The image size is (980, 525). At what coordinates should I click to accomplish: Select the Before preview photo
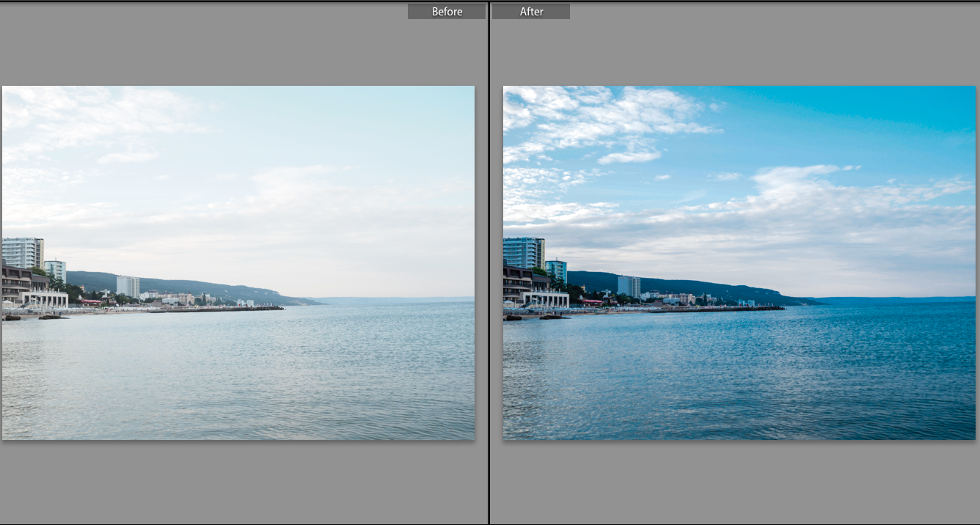coord(238,262)
